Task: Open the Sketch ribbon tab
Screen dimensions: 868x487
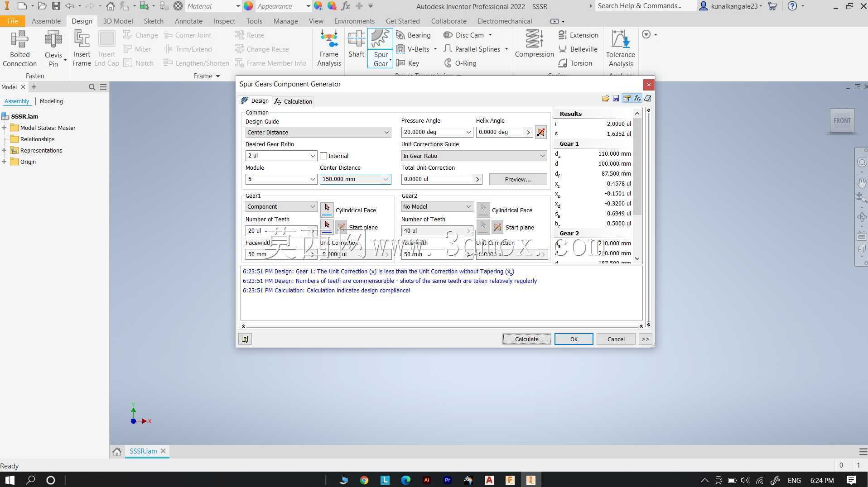Action: (x=154, y=21)
